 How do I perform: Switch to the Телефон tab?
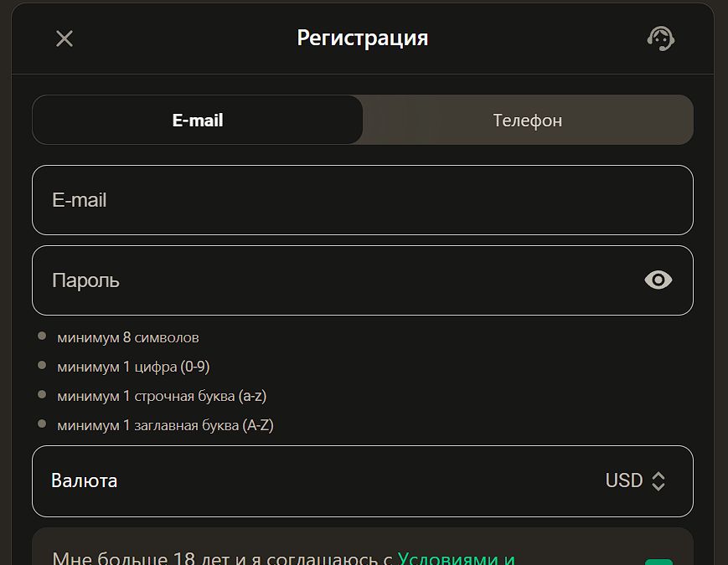527,120
